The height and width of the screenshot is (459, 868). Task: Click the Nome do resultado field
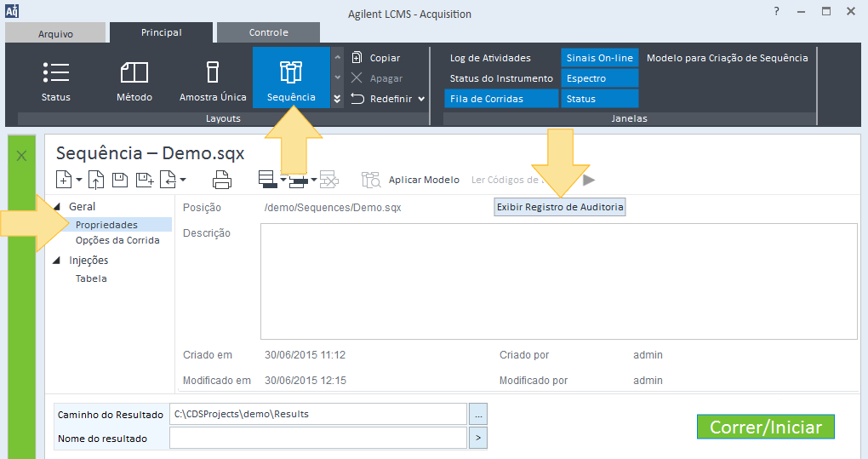click(318, 438)
